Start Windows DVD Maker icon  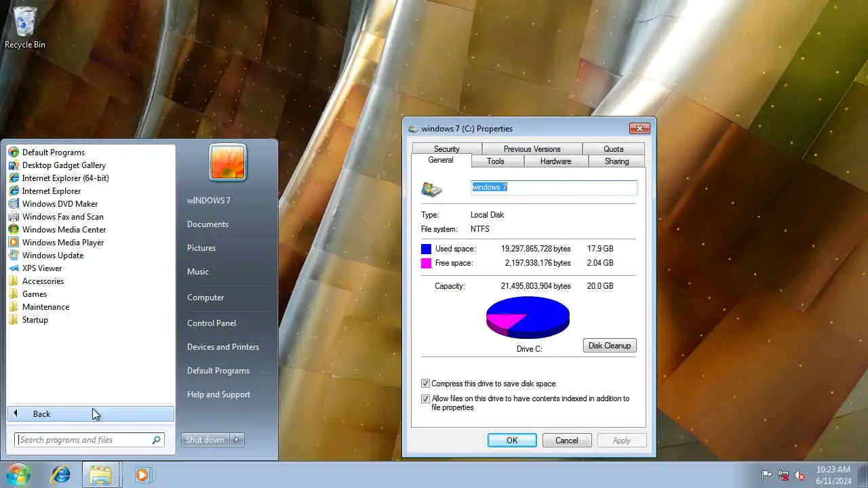(x=14, y=204)
